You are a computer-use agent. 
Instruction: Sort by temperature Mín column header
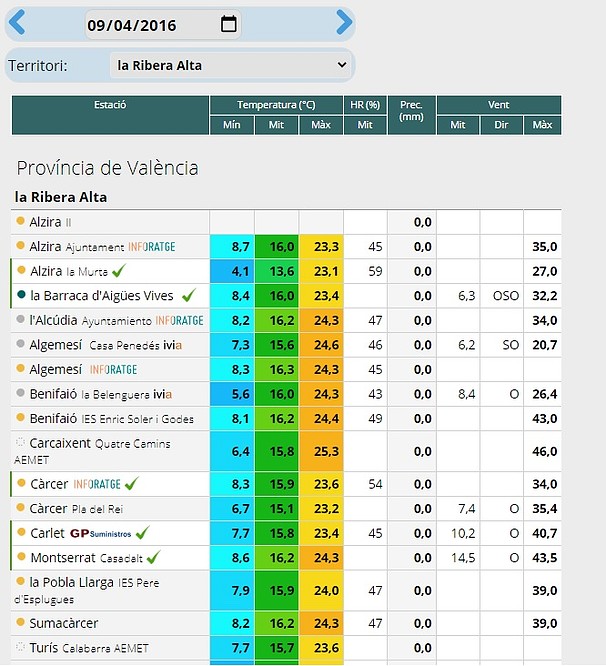[232, 125]
